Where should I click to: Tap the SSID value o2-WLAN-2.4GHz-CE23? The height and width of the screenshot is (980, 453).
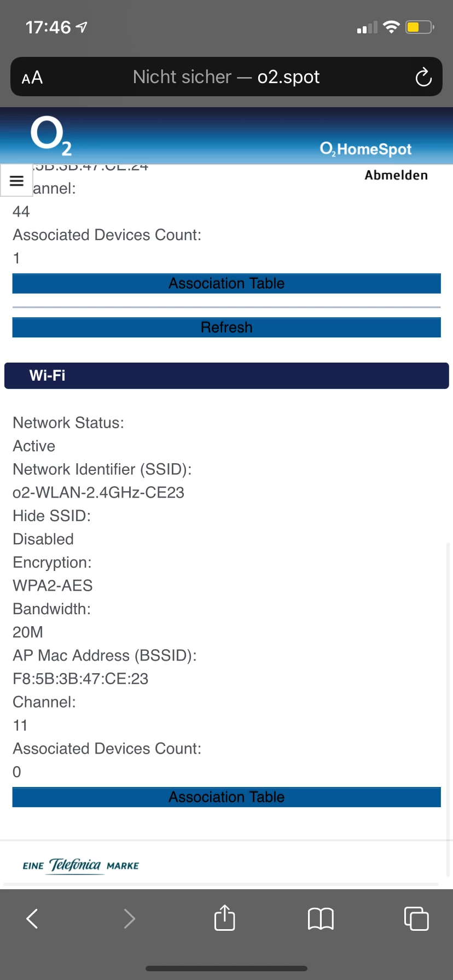[x=98, y=492]
